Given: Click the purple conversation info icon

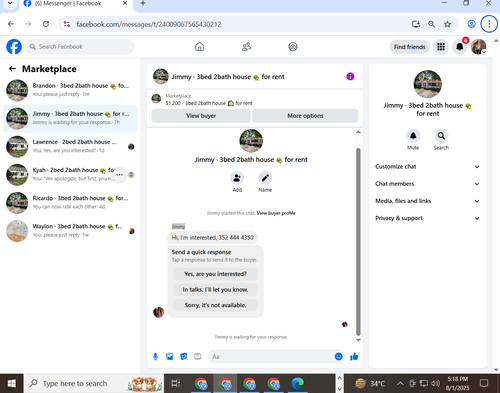Looking at the screenshot, I should 350,76.
